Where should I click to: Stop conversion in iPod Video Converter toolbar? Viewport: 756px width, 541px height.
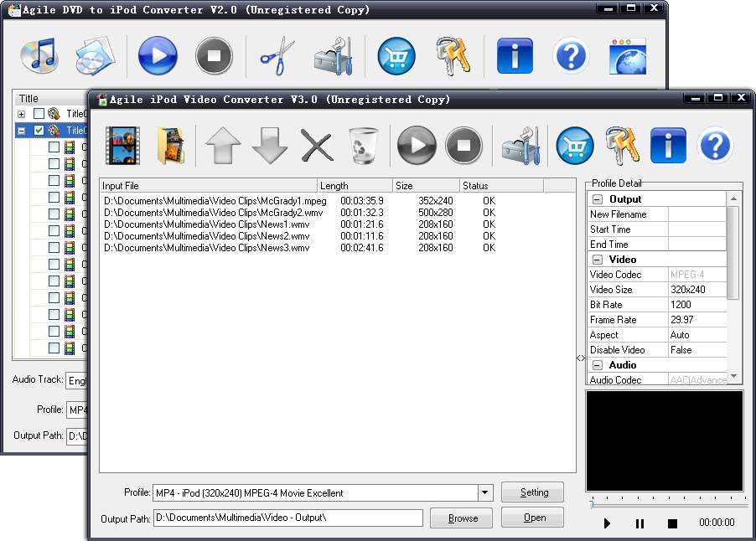click(x=463, y=145)
